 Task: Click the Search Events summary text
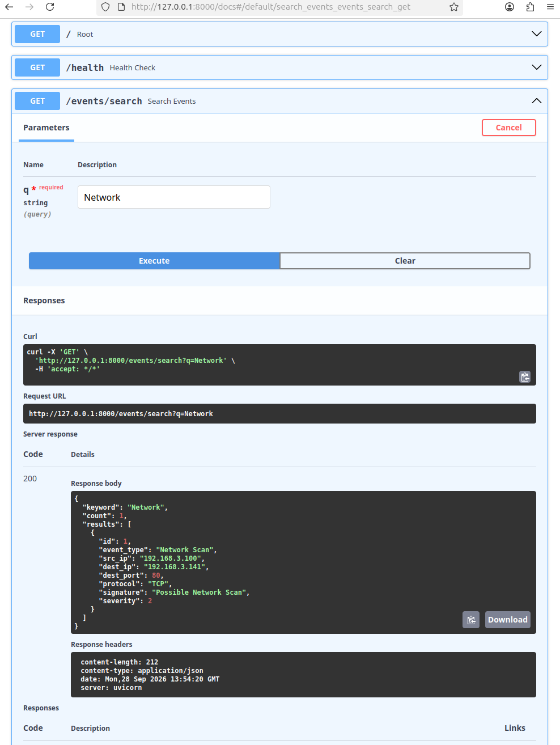click(172, 101)
